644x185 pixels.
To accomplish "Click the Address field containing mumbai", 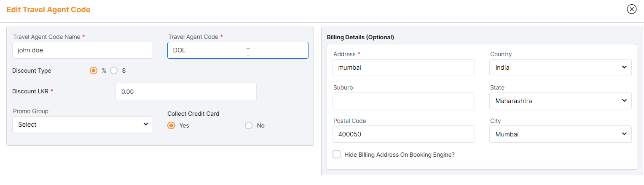I will coord(403,68).
